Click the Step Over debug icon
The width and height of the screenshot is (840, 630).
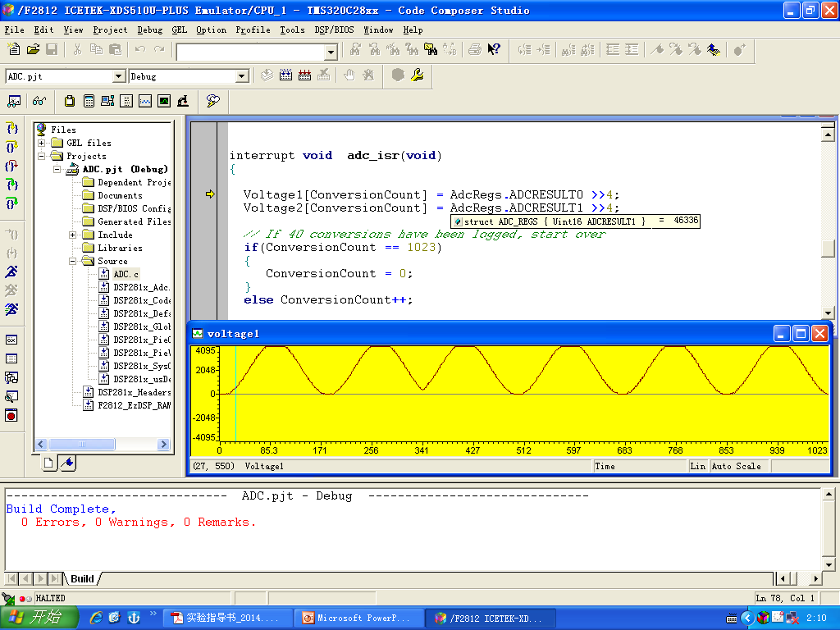click(11, 147)
